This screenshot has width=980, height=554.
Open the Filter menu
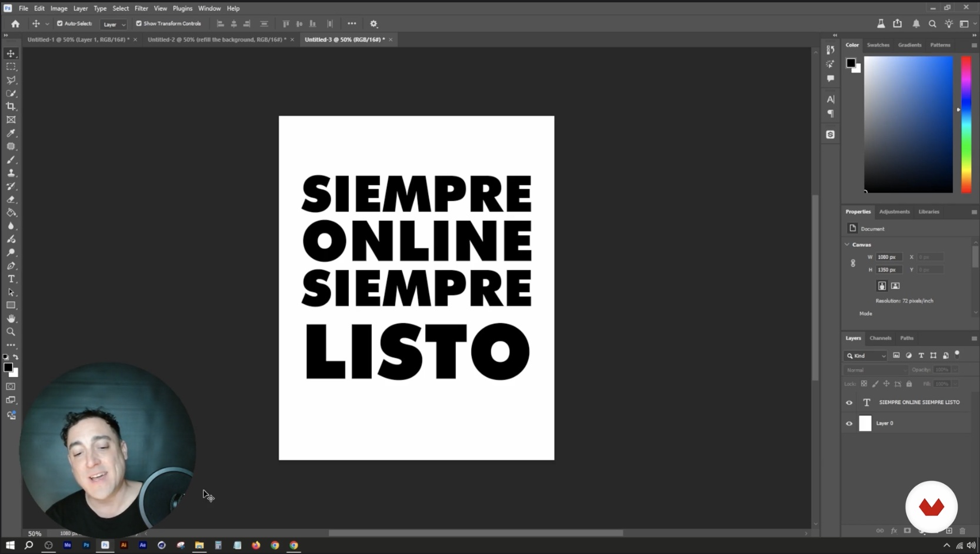tap(141, 8)
